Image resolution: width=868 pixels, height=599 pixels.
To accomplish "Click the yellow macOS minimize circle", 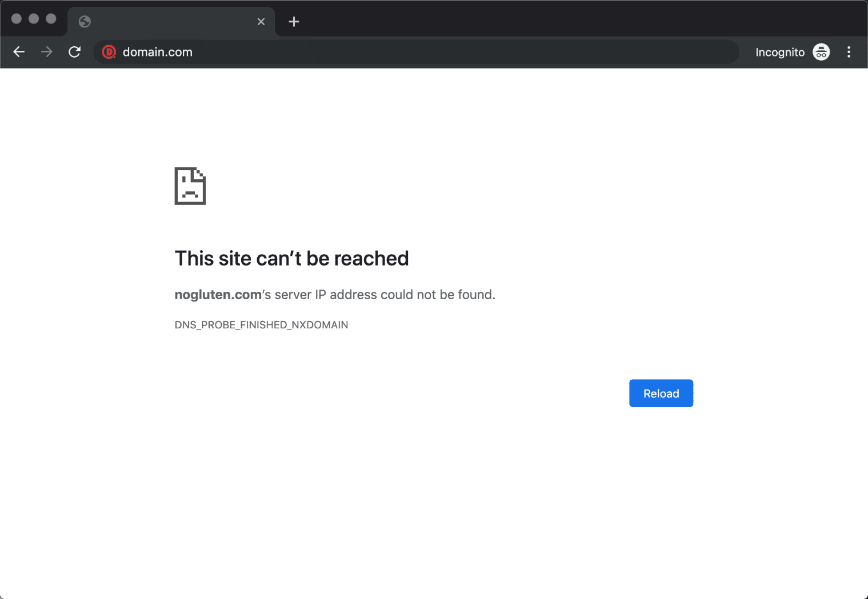I will tap(34, 18).
